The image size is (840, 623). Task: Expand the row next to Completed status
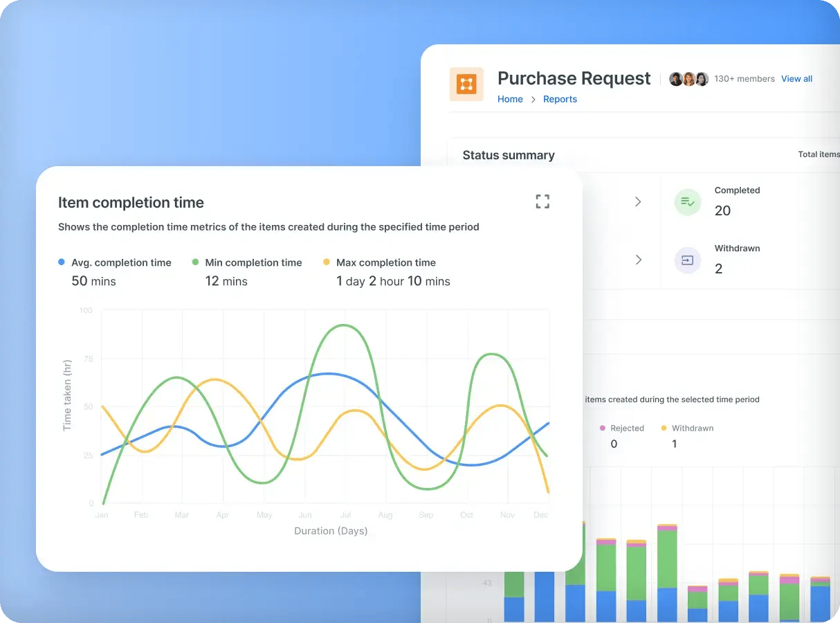tap(637, 201)
